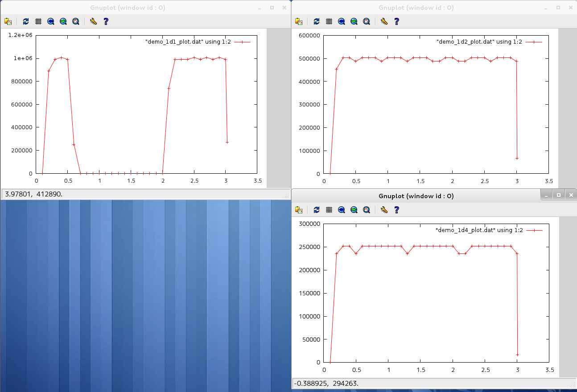Apply previous zoom in demo_1d1 plot window
The height and width of the screenshot is (392, 577).
click(51, 21)
